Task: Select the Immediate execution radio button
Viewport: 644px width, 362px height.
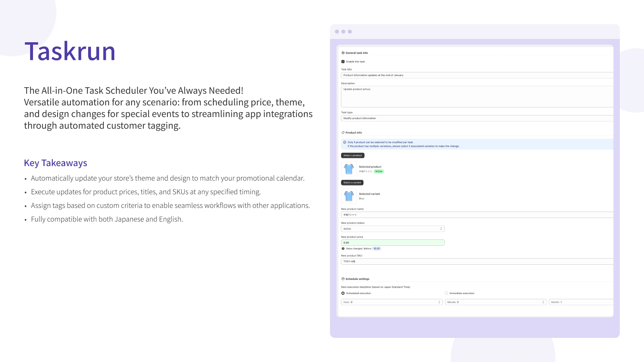Action: point(446,293)
